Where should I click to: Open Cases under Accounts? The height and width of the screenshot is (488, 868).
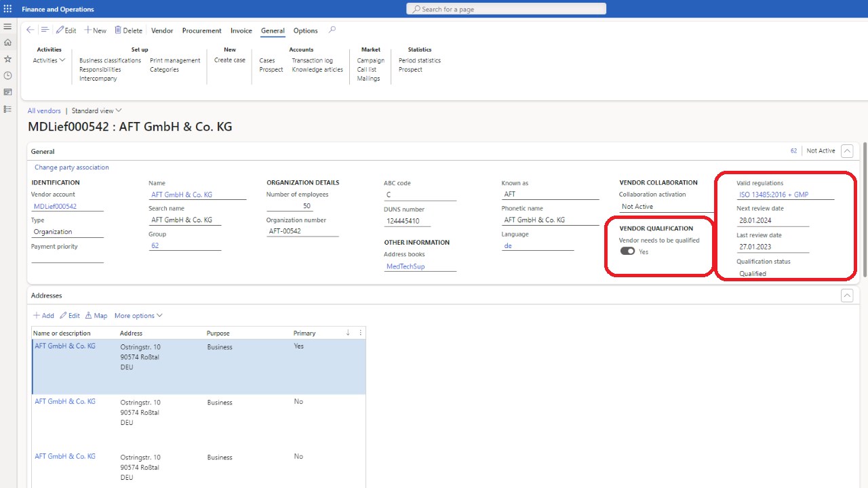[267, 60]
